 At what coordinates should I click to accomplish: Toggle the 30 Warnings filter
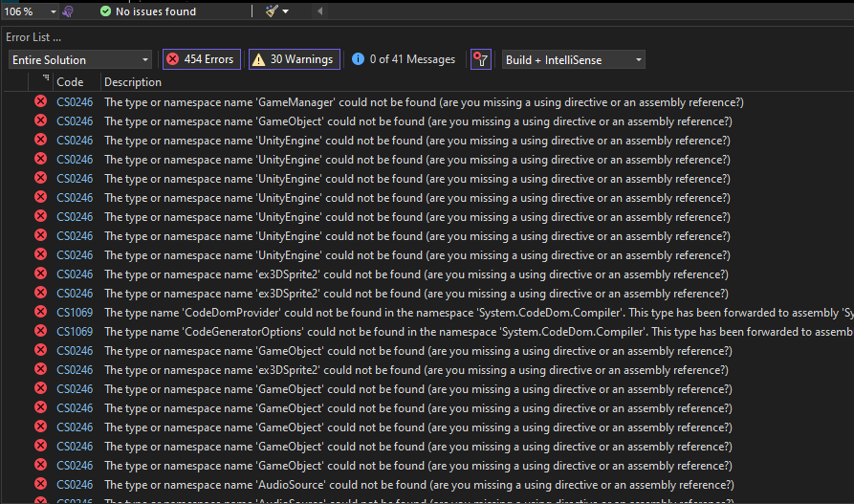coord(292,59)
